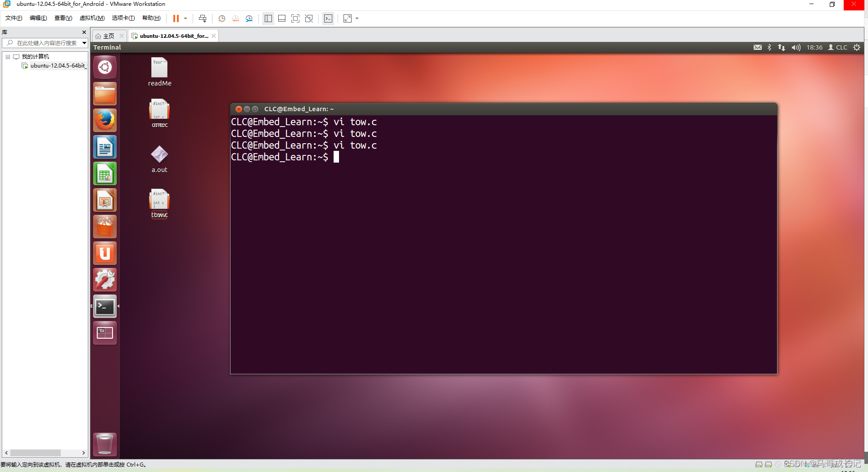Open the power cog session menu
Viewport: 868px width, 472px height.
coord(857,47)
